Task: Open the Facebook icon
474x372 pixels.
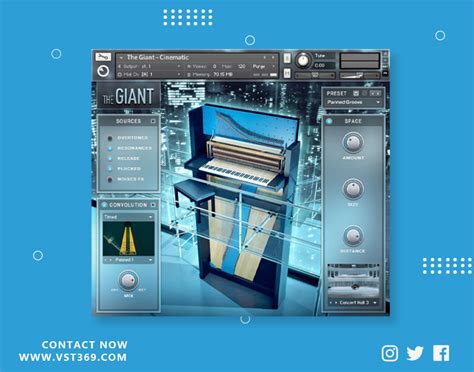Action: [441, 353]
